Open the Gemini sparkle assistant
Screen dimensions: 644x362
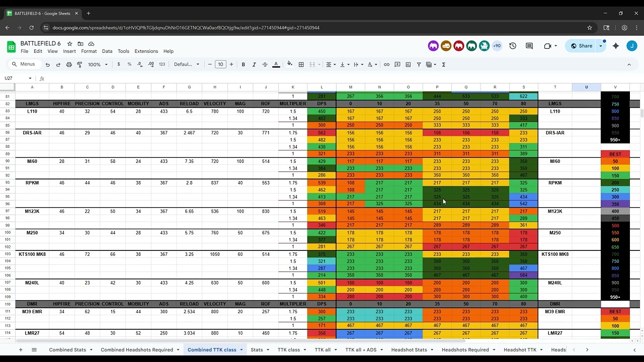coord(616,46)
